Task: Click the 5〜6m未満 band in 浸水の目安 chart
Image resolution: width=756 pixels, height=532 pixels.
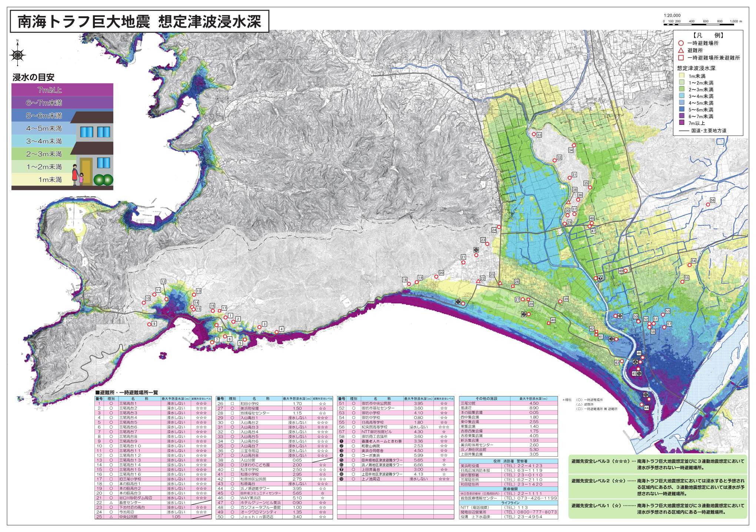Action: tap(44, 116)
